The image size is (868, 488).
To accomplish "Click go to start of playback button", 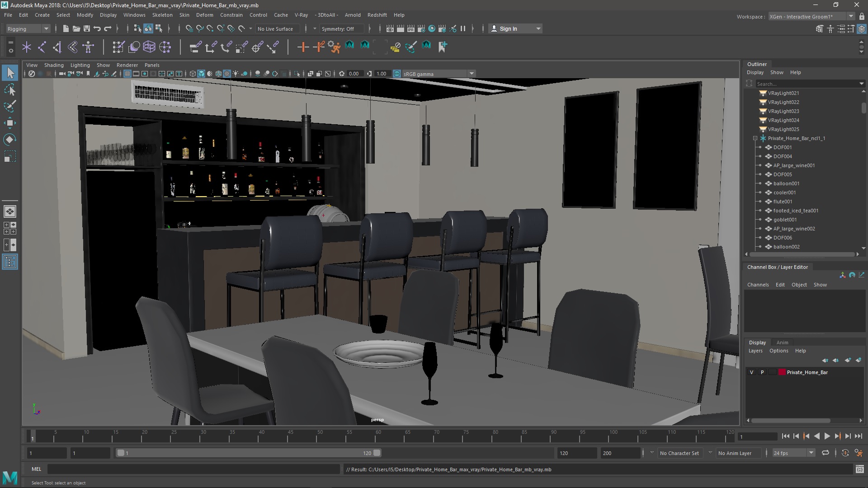I will (785, 436).
